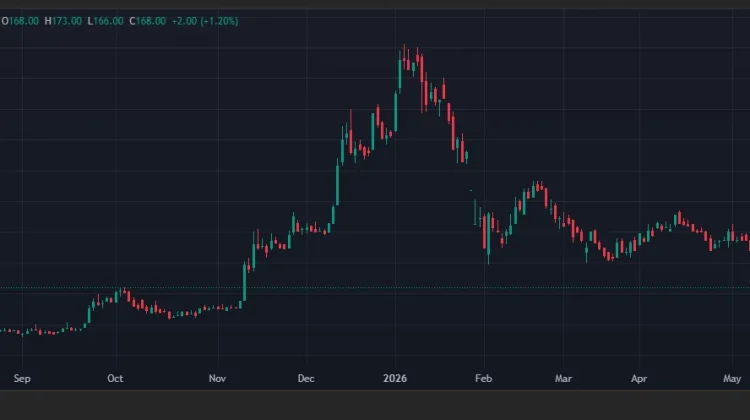Click the Nov label on time axis

tap(217, 378)
